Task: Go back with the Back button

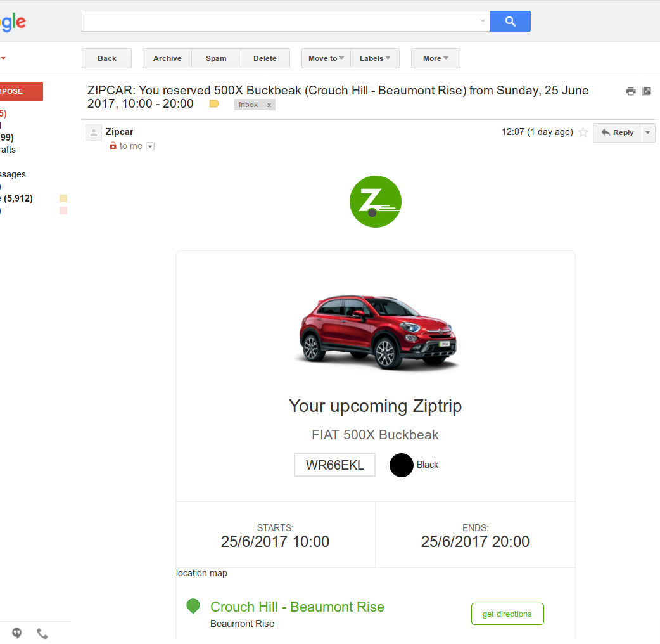Action: click(x=106, y=58)
